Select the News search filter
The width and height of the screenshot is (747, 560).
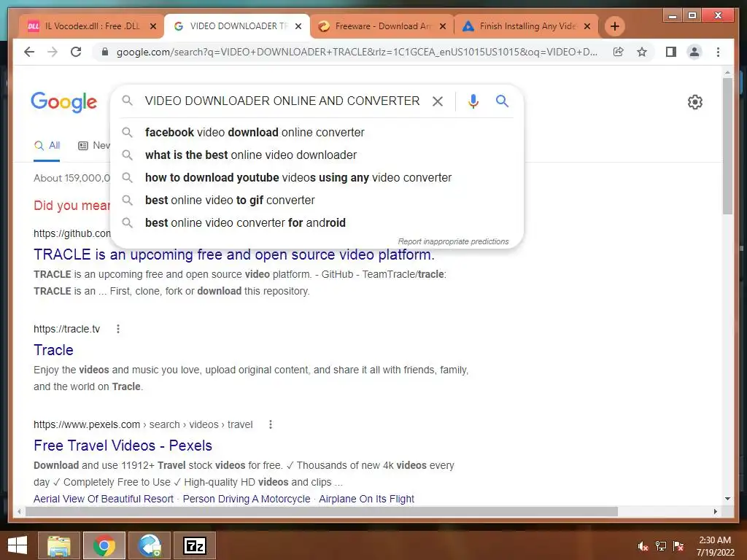pyautogui.click(x=94, y=146)
